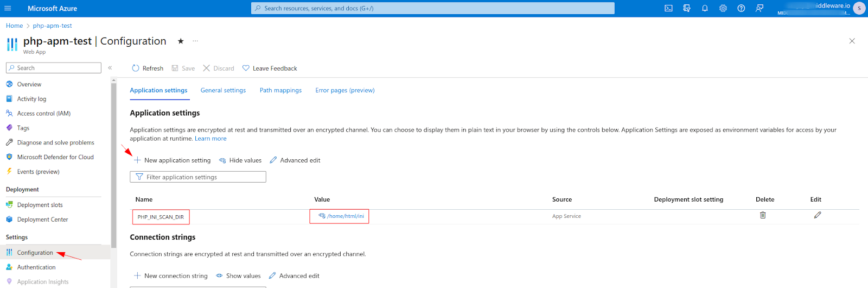Switch to the General settings tab
This screenshot has width=868, height=288.
click(x=223, y=90)
